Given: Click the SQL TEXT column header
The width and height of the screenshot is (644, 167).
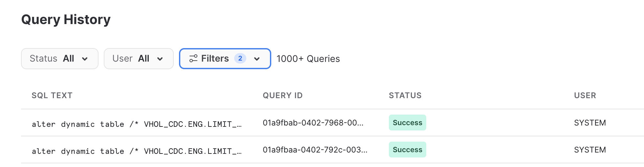Looking at the screenshot, I should [52, 96].
